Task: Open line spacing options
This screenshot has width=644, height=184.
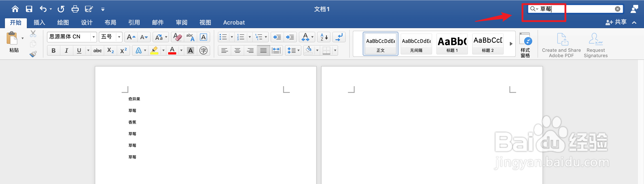Action: coord(293,51)
